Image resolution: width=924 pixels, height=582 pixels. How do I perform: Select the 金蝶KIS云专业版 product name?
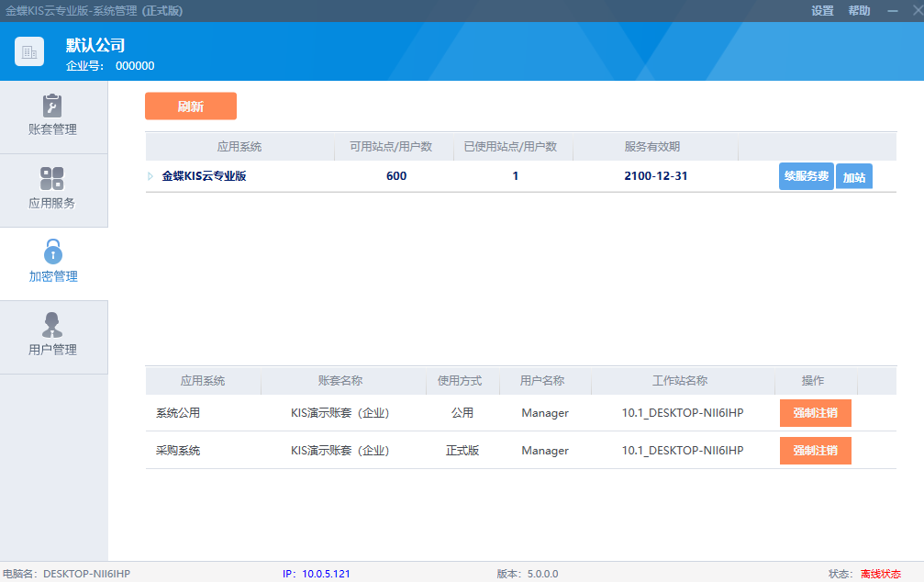[204, 176]
